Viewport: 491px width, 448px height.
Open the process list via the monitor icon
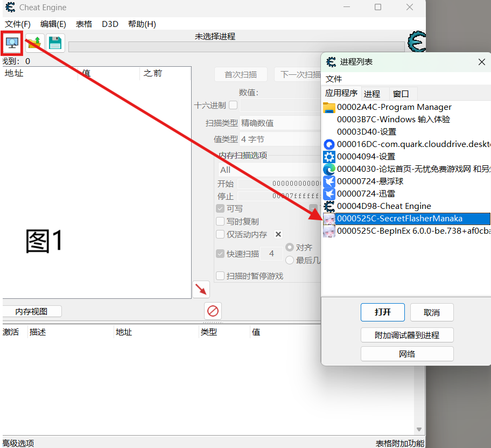(x=12, y=43)
